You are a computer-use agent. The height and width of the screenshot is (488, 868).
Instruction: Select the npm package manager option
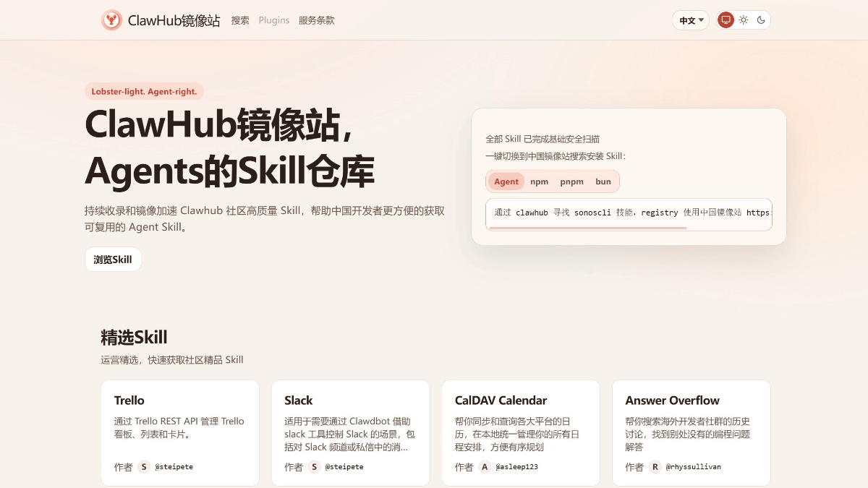[x=540, y=181]
